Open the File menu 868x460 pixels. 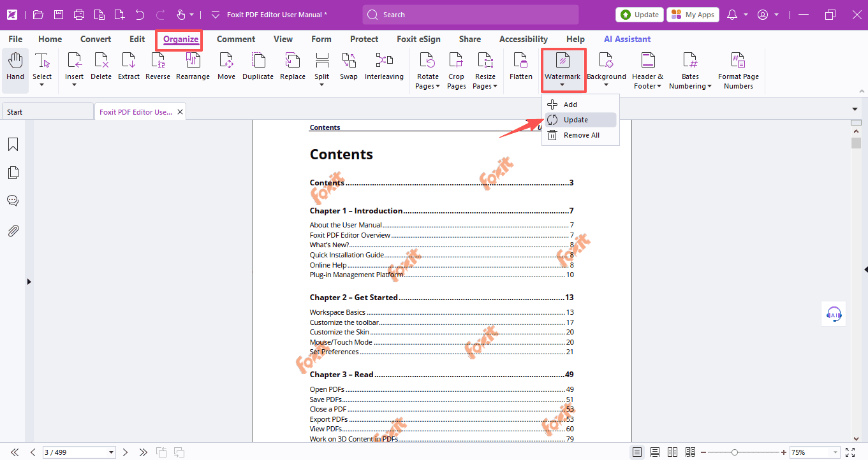pyautogui.click(x=15, y=39)
